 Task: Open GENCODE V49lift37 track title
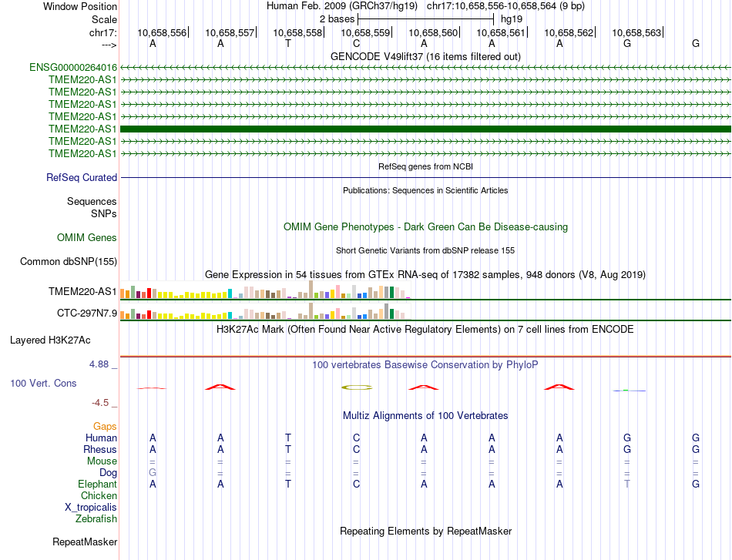coord(425,56)
